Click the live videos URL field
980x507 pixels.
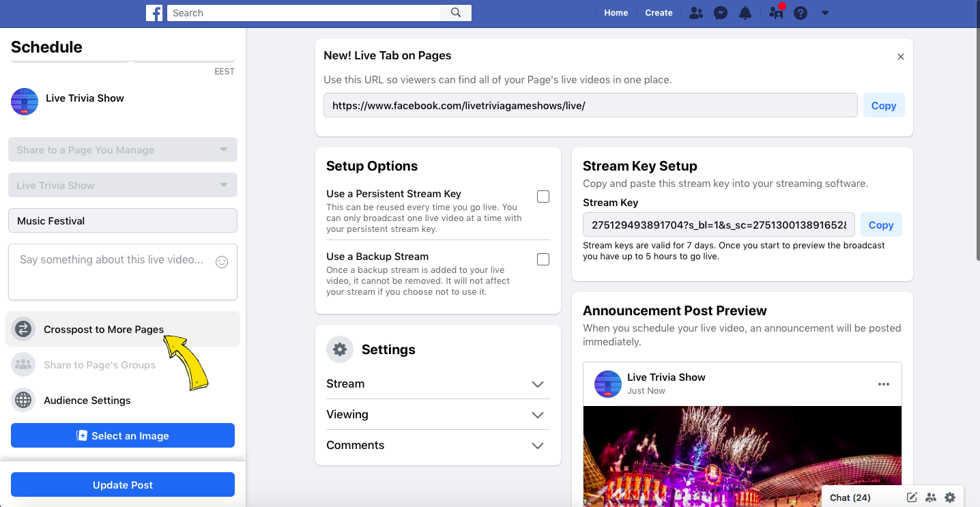point(590,105)
